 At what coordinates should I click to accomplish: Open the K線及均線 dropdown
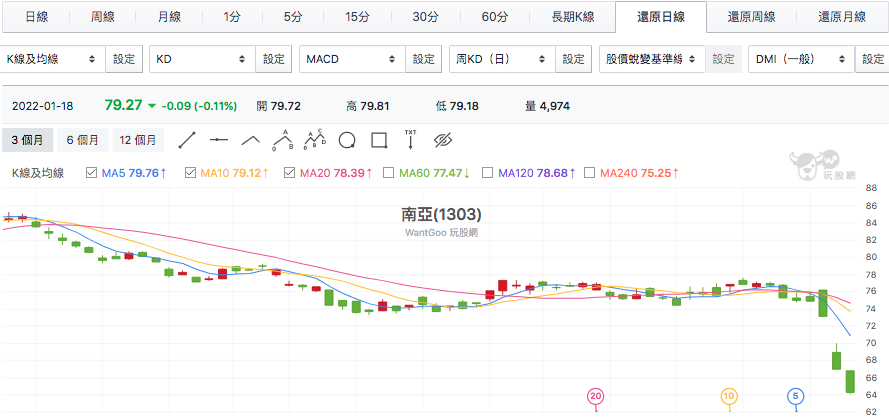click(x=53, y=59)
